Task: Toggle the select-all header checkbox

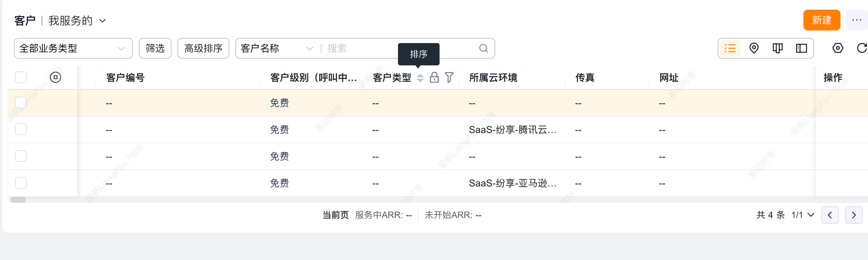Action: 21,77
